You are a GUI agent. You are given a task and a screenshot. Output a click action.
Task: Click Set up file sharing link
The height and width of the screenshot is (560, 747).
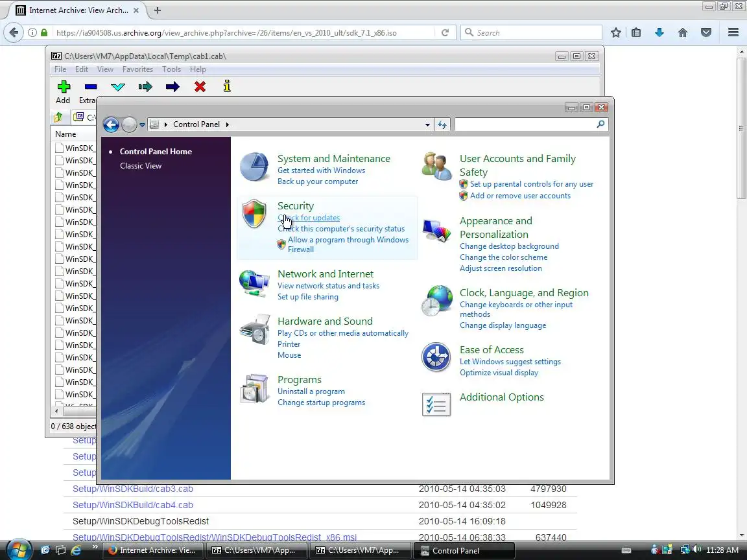click(308, 297)
